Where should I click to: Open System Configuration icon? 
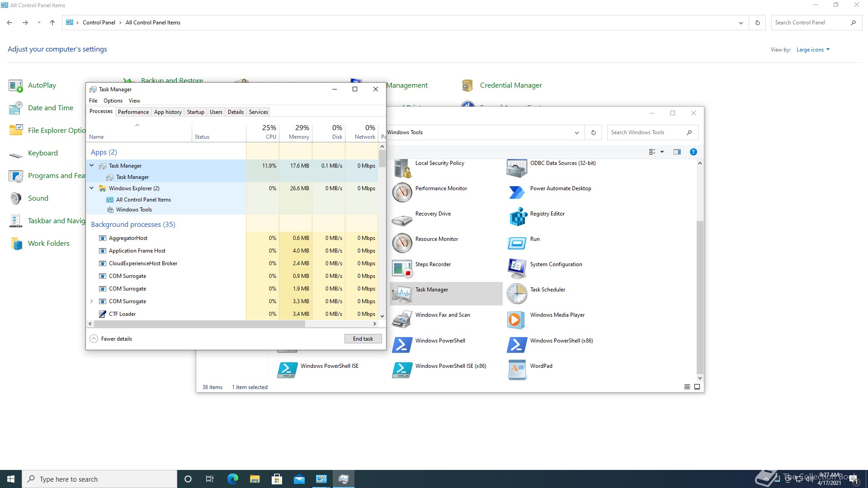point(517,269)
